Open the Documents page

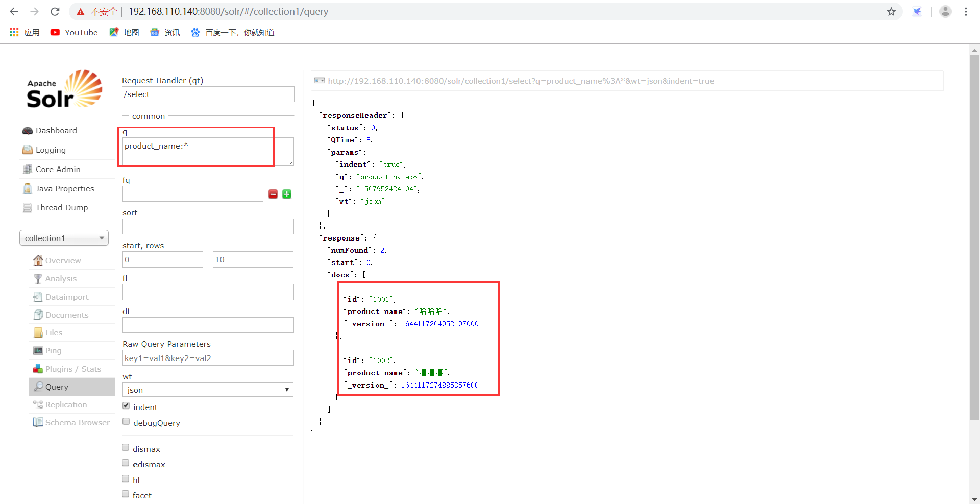pyautogui.click(x=66, y=315)
